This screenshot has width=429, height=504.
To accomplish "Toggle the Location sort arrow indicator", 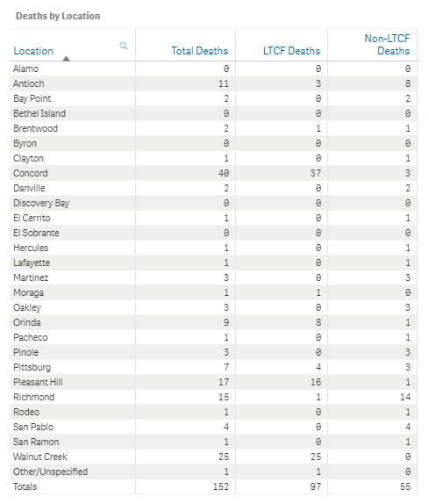I will click(x=66, y=58).
